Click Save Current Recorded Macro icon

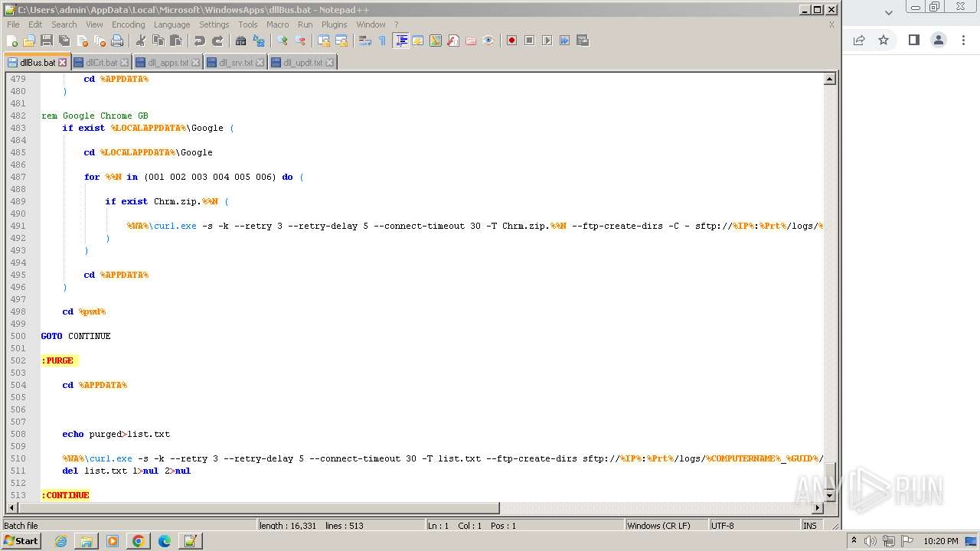[x=582, y=41]
